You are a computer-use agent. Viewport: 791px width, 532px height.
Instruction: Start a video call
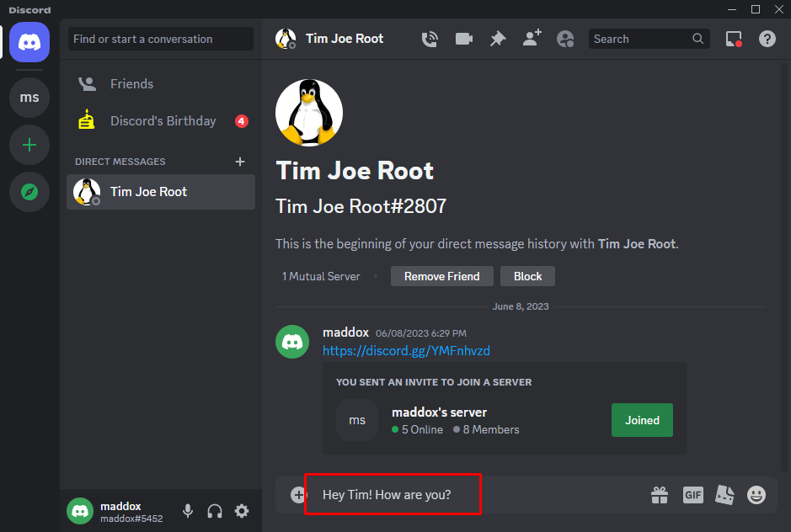point(463,39)
